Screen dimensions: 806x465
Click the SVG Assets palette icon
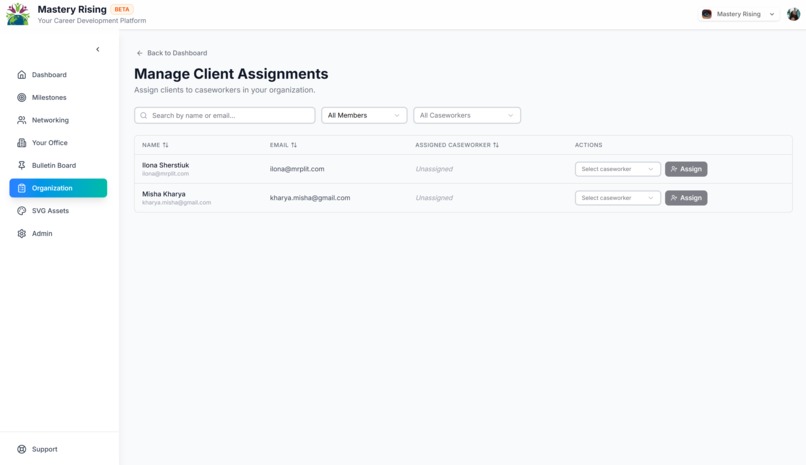pyautogui.click(x=22, y=211)
